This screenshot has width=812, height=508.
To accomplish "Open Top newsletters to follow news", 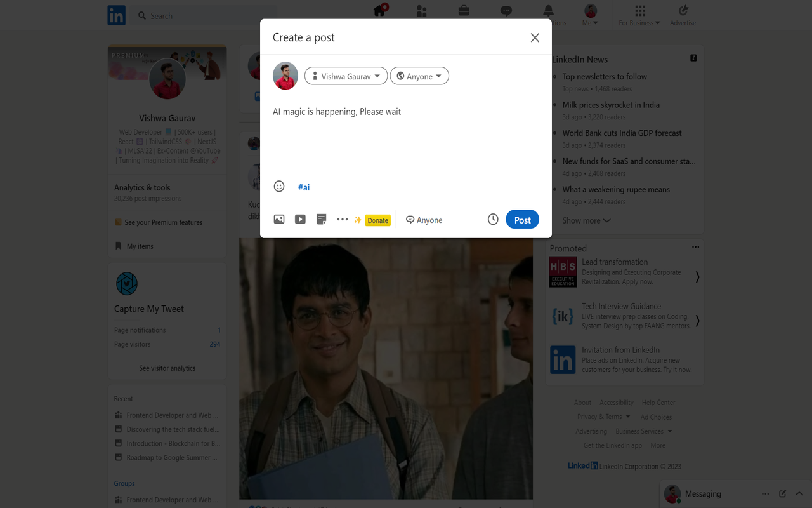I will tap(605, 77).
